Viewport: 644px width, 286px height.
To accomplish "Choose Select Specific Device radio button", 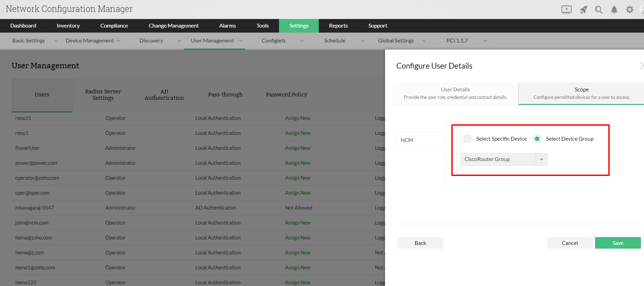I will click(x=468, y=139).
